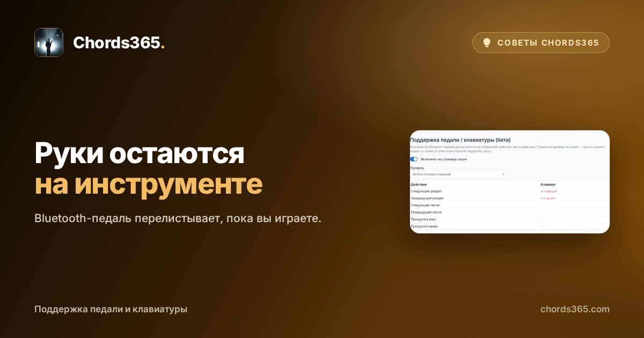Screen dimensions: 644x338
Task: Click the "Прокрутка вниз" action row
Action: pyautogui.click(x=510, y=219)
